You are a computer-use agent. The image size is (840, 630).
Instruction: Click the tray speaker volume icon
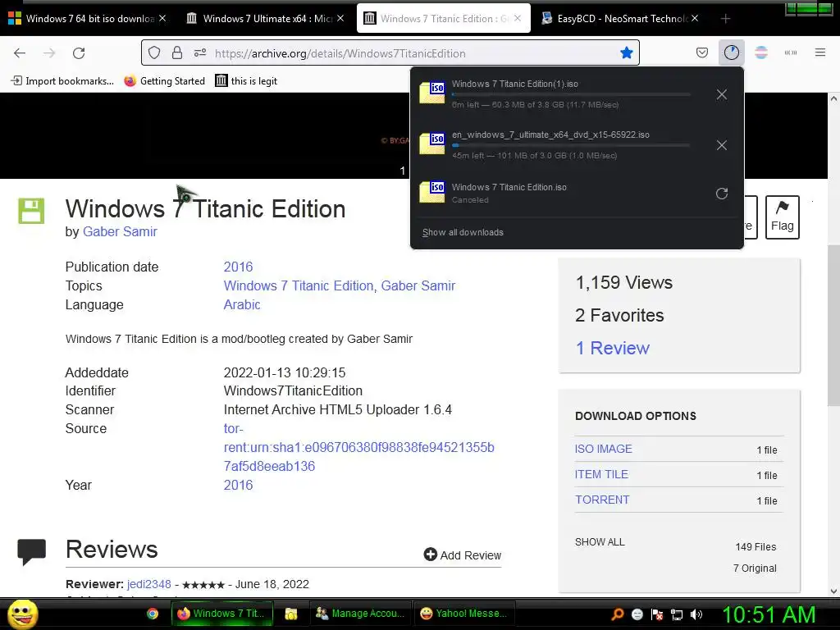click(696, 614)
